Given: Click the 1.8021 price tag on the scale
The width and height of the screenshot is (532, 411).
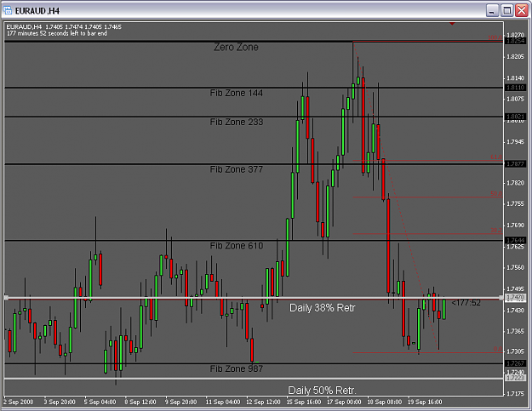Looking at the screenshot, I should pyautogui.click(x=515, y=117).
